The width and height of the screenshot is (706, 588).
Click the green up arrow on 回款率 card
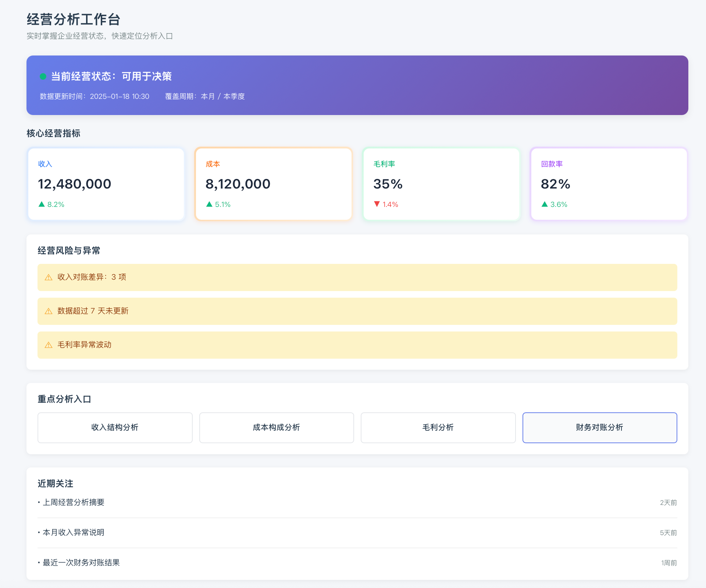point(545,204)
